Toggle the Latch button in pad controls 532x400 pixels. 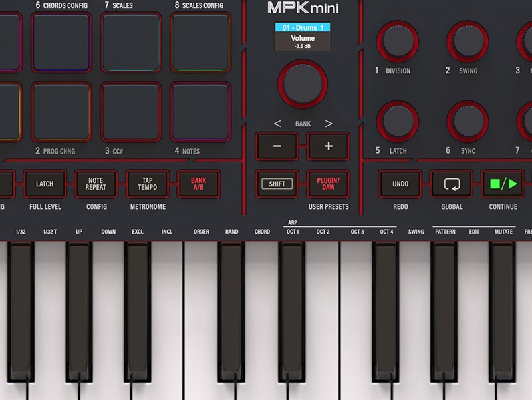click(45, 184)
